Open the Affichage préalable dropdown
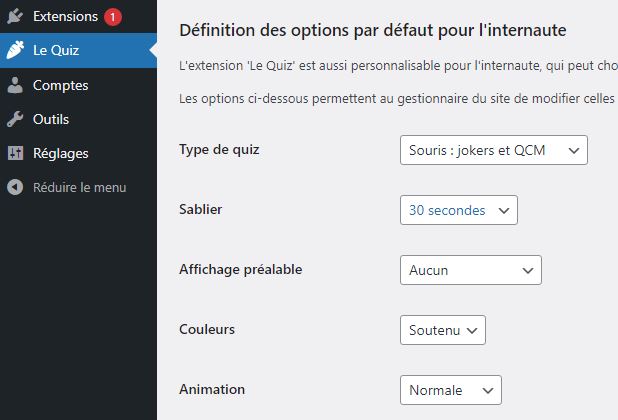This screenshot has width=618, height=420. pos(470,270)
